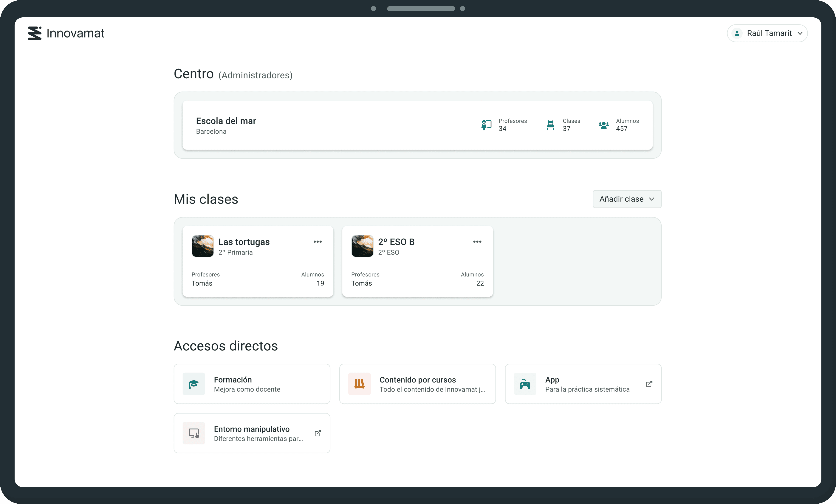Click the Innovamat logo icon
The image size is (836, 504).
click(x=35, y=33)
